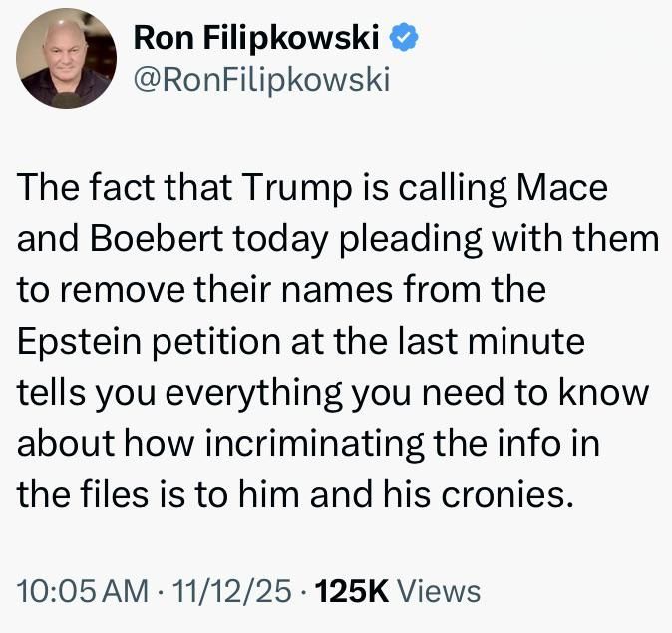The width and height of the screenshot is (672, 633).
Task: Click the word "Mace" in the tweet
Action: (x=562, y=187)
